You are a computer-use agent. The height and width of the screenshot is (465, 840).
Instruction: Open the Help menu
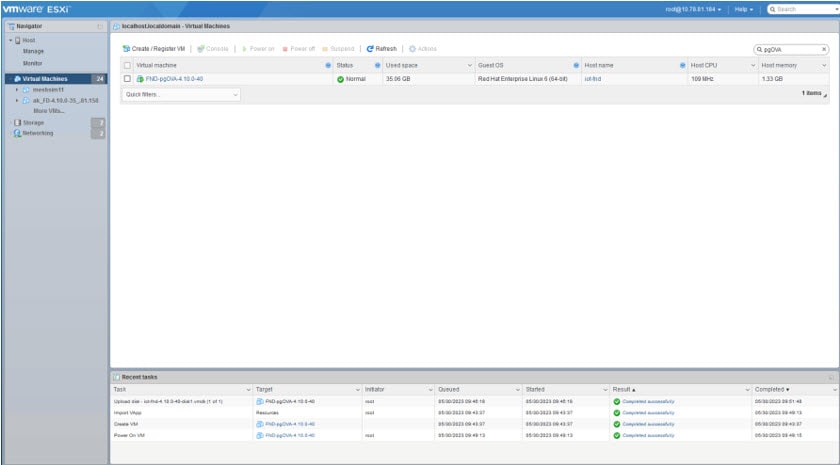(x=744, y=9)
